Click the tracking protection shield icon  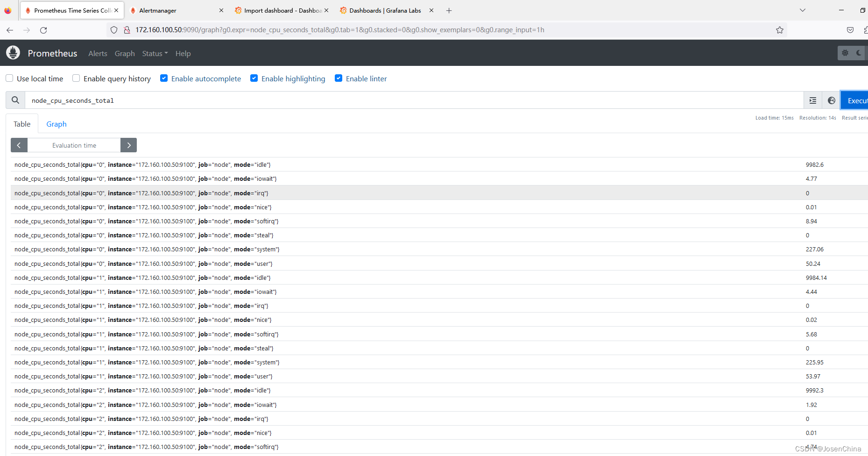click(114, 30)
